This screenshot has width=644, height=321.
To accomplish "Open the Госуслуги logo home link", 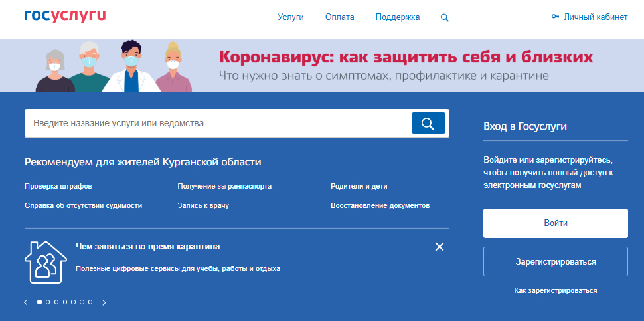I will [65, 16].
